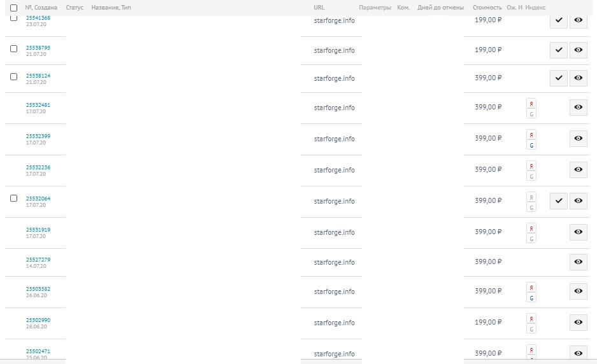This screenshot has width=597, height=364.
Task: Tick the checkbox for order 25538124
Action: click(14, 76)
